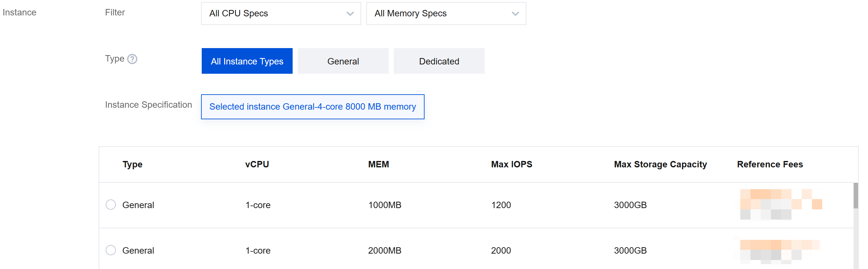Screen dimensions: 868x269
Task: Click the Max Storage Capacity column header
Action: point(660,164)
